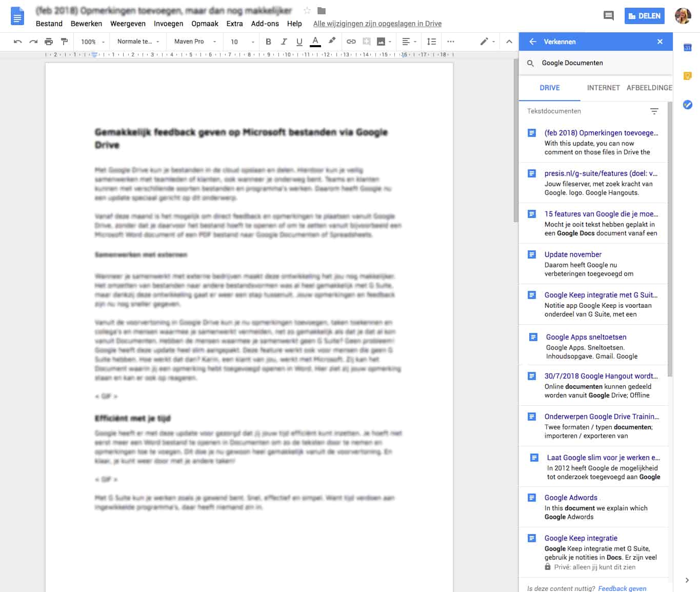
Task: Open comment history speech bubble icon
Action: click(609, 16)
